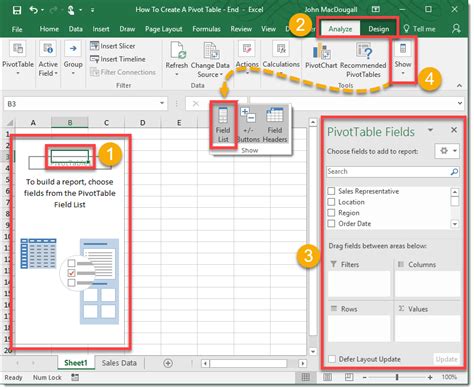This screenshot has width=474, height=390.
Task: Close the PivotTable Fields pane
Action: coord(454,130)
